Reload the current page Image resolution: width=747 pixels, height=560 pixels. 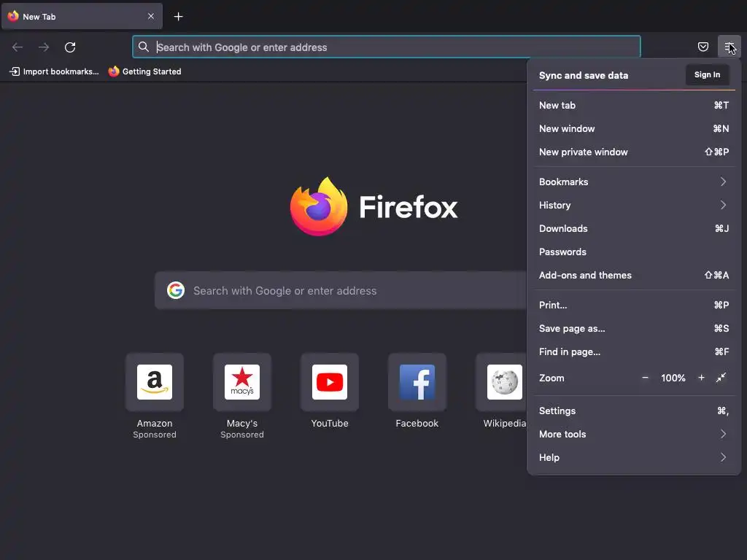tap(70, 47)
